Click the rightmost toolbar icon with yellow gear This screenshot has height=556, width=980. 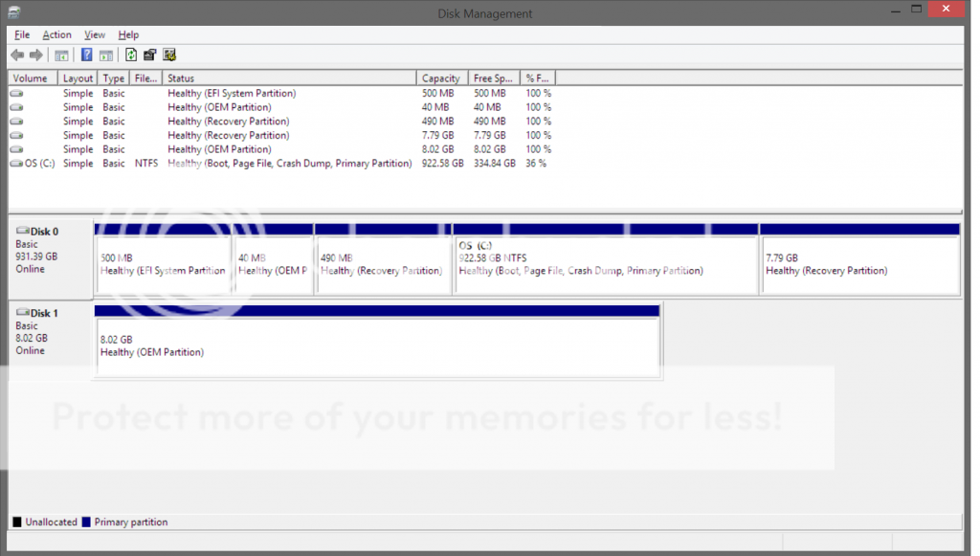point(169,56)
